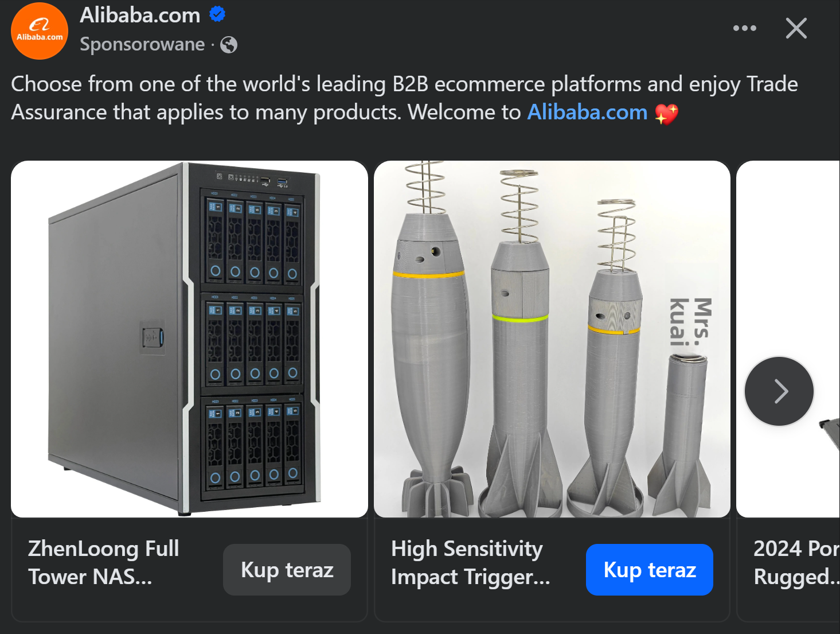Viewport: 840px width, 634px height.
Task: Advance carousel with the right arrow
Action: [x=779, y=391]
